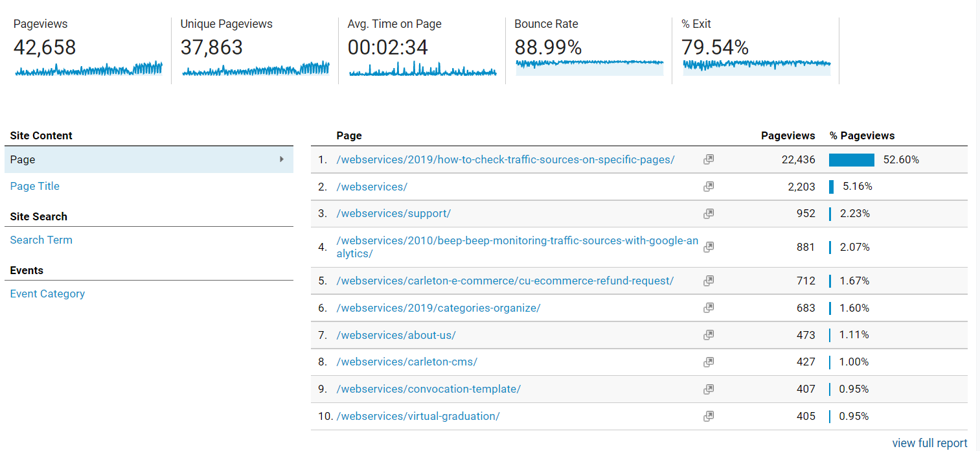The width and height of the screenshot is (980, 451).
Task: Open the view full report link
Action: click(929, 443)
